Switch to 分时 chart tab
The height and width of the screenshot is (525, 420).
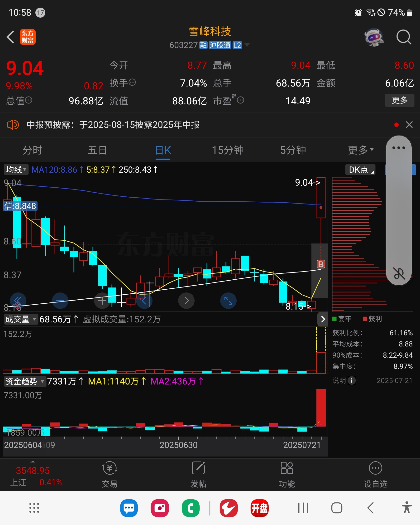pyautogui.click(x=33, y=150)
